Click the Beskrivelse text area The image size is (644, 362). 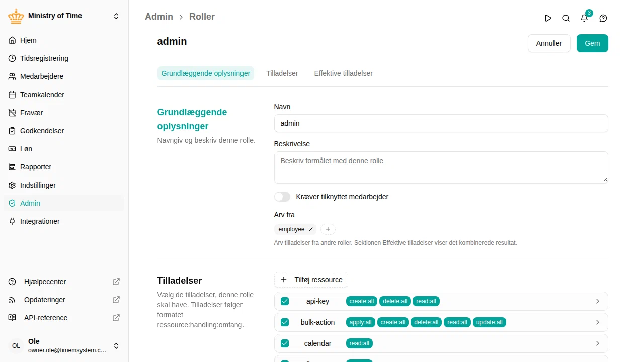(441, 167)
